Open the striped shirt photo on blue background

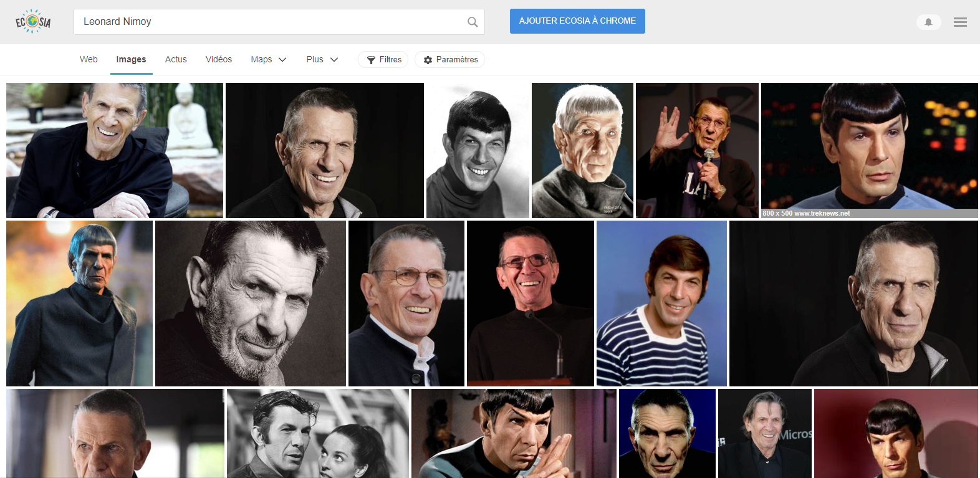click(661, 304)
